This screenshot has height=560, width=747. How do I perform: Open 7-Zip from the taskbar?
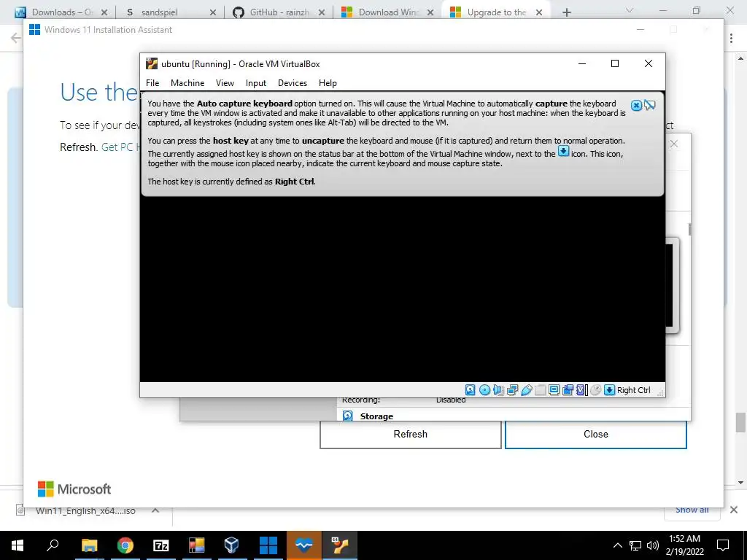point(161,545)
